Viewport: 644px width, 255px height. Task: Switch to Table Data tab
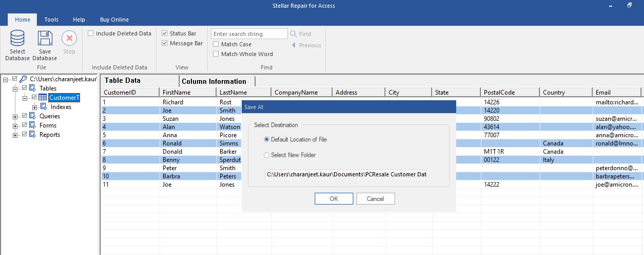click(140, 81)
